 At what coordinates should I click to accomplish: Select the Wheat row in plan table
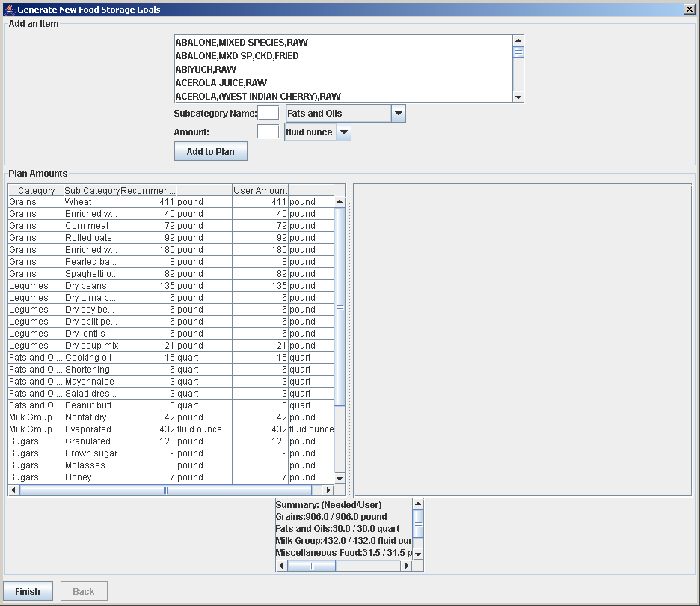tap(90, 202)
